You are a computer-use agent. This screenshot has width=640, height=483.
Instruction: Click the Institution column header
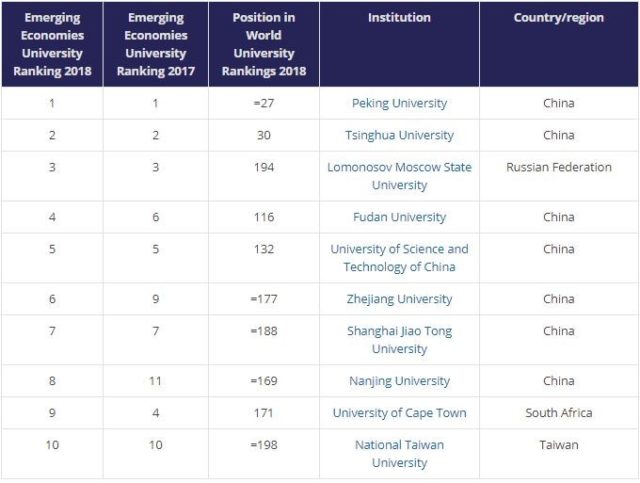(x=399, y=18)
